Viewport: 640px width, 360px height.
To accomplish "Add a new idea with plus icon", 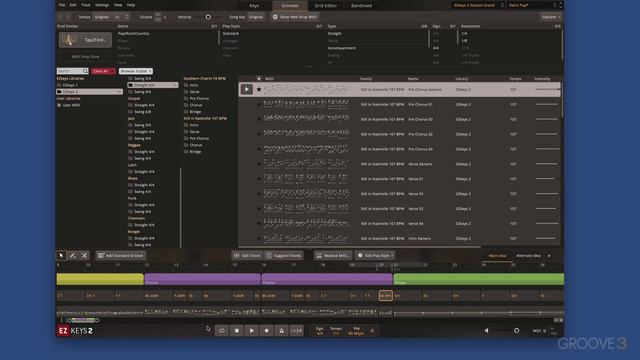I will click(x=549, y=256).
